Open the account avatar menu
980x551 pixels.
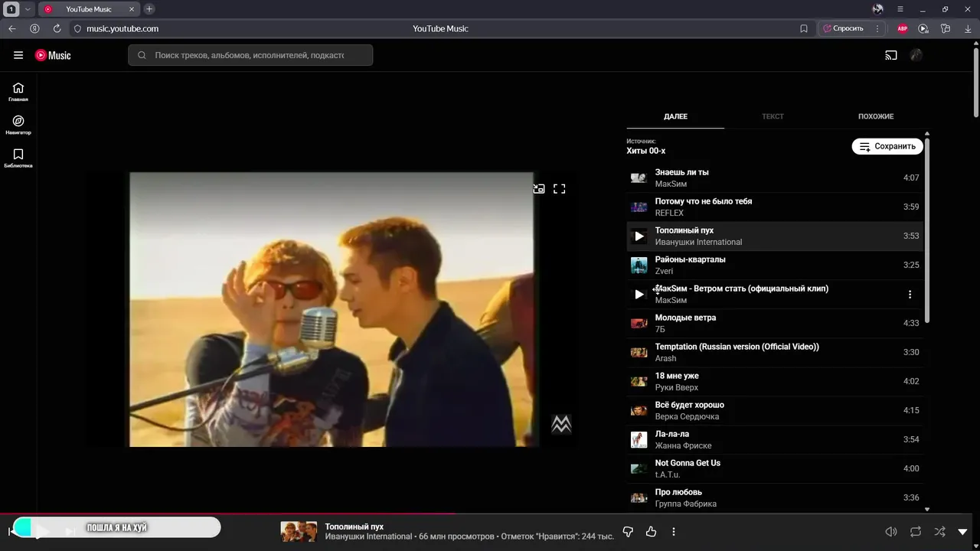tap(916, 55)
